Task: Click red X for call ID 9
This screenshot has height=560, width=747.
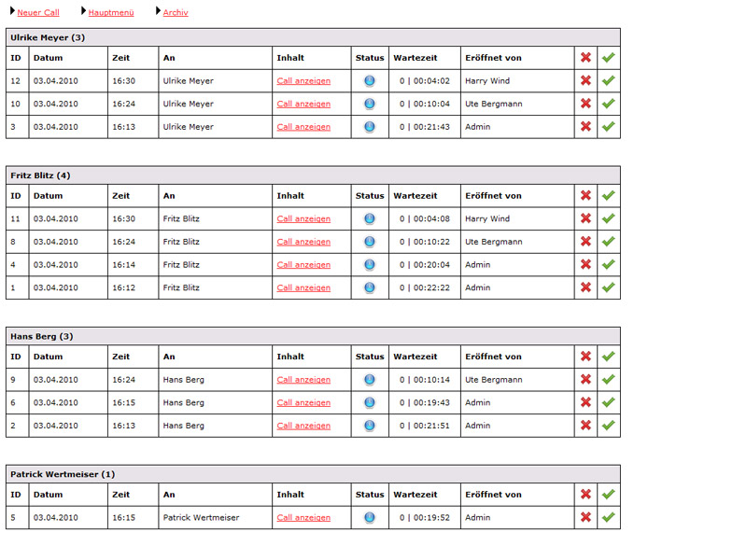Action: 586,380
